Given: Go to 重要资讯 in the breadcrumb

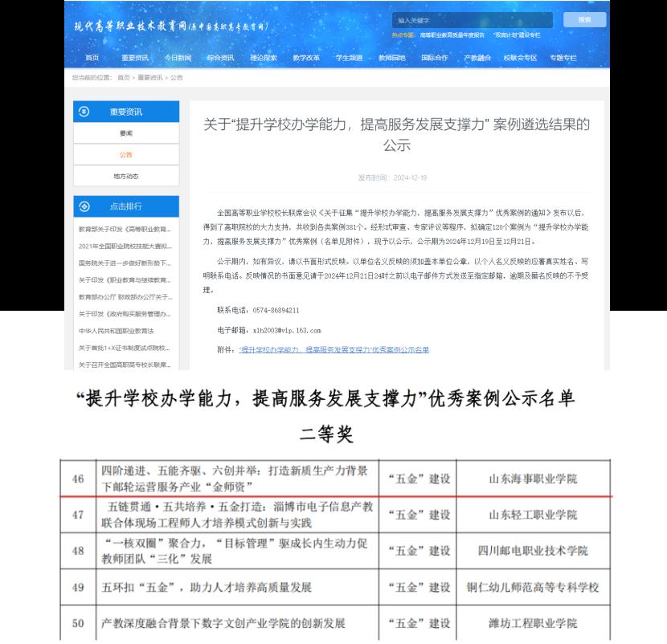Looking at the screenshot, I should pos(150,78).
